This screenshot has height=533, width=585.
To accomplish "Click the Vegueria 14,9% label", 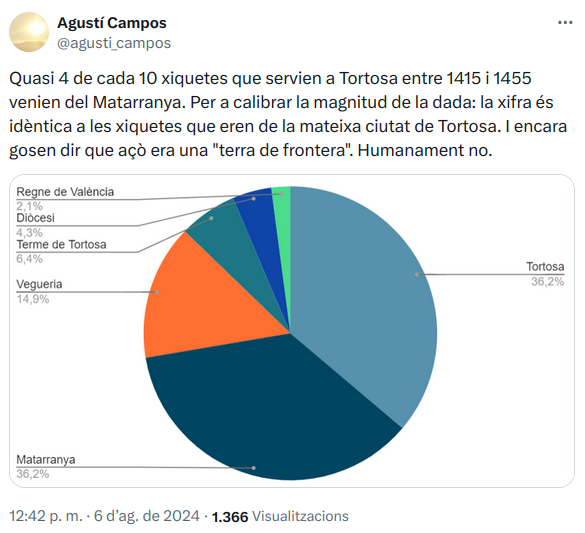I will click(39, 291).
